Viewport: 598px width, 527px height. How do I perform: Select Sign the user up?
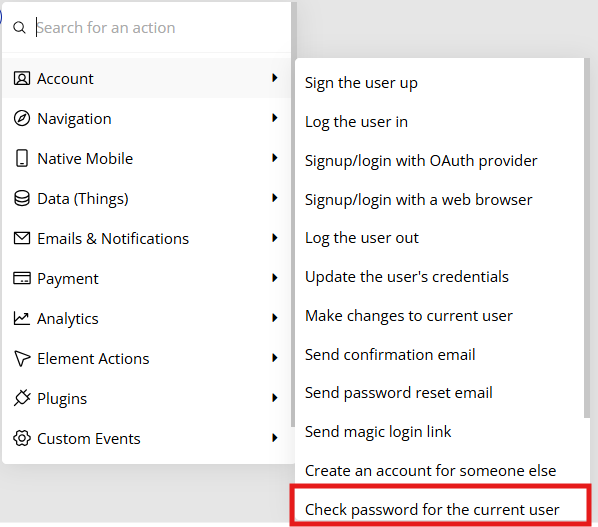(361, 83)
